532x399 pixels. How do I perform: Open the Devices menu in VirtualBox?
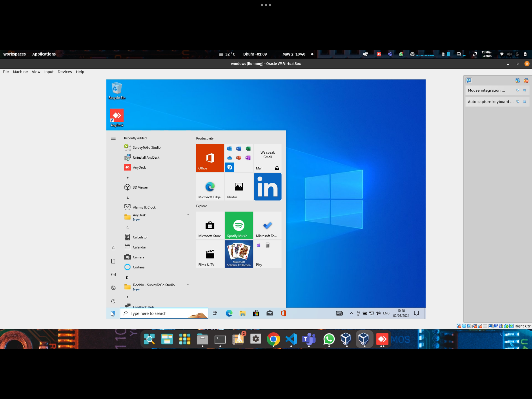[x=65, y=72]
